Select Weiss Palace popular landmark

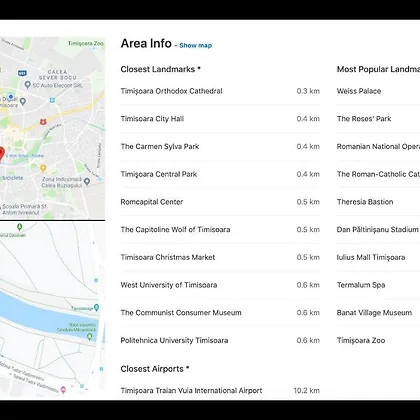pyautogui.click(x=359, y=91)
